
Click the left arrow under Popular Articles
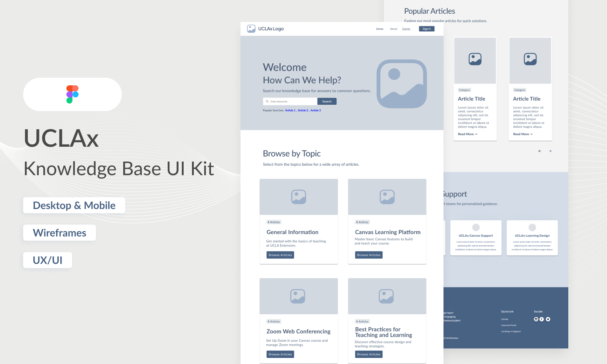coord(540,151)
